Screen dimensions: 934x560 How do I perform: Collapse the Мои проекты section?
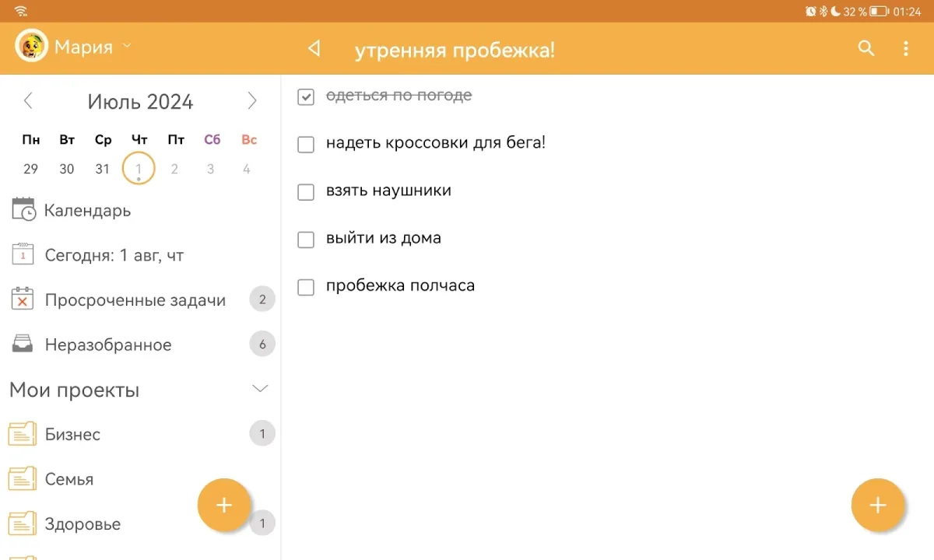click(261, 389)
